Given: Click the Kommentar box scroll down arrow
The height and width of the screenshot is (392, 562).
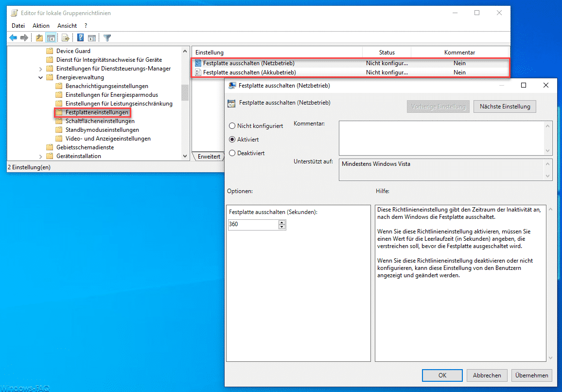Looking at the screenshot, I should 548,151.
